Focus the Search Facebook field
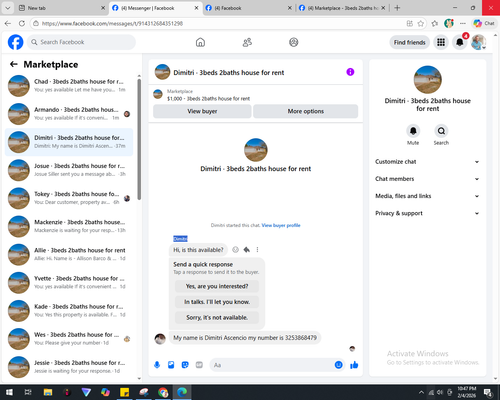The image size is (500, 400). (81, 42)
